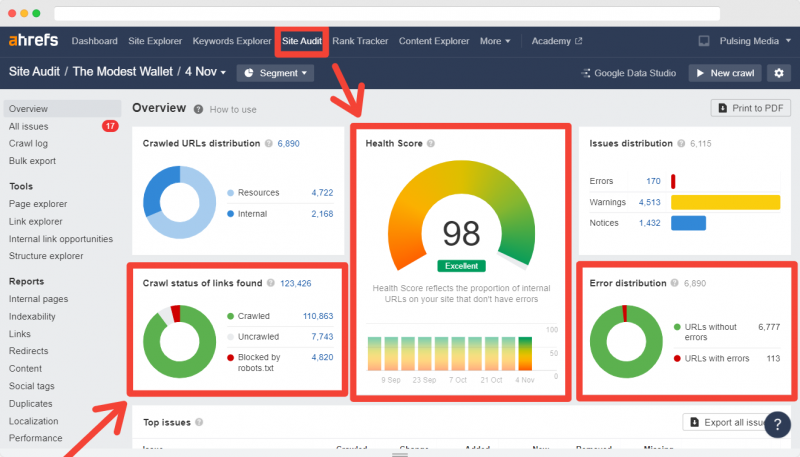Click the How to use link
The width and height of the screenshot is (800, 457).
coord(233,110)
